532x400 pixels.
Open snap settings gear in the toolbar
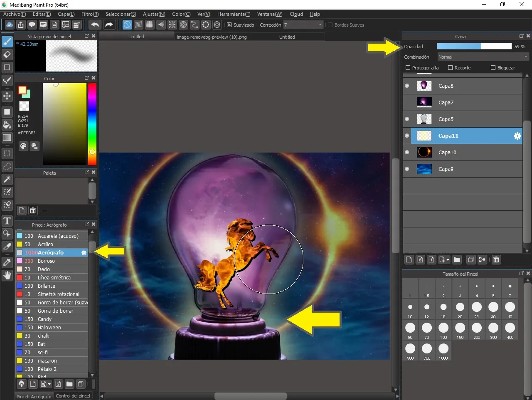(217, 25)
